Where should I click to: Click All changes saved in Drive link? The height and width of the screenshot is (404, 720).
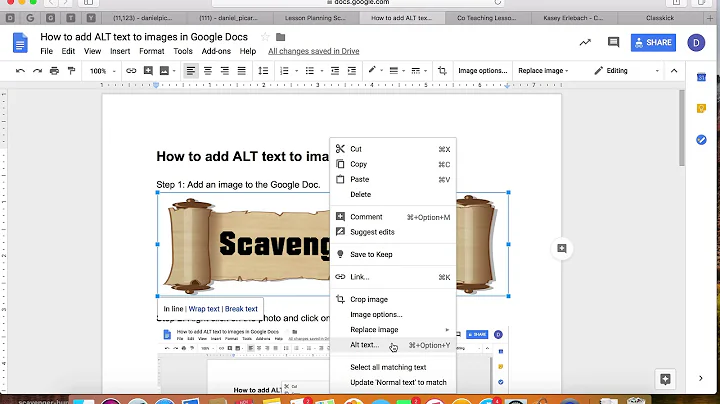tap(314, 51)
